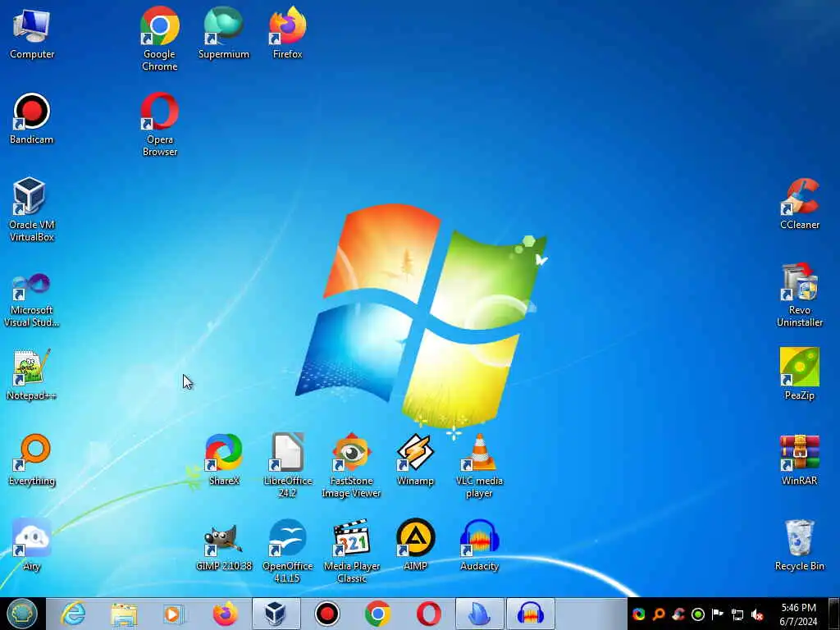Select the PeaZip desktop shortcut
This screenshot has width=840, height=630.
point(799,375)
